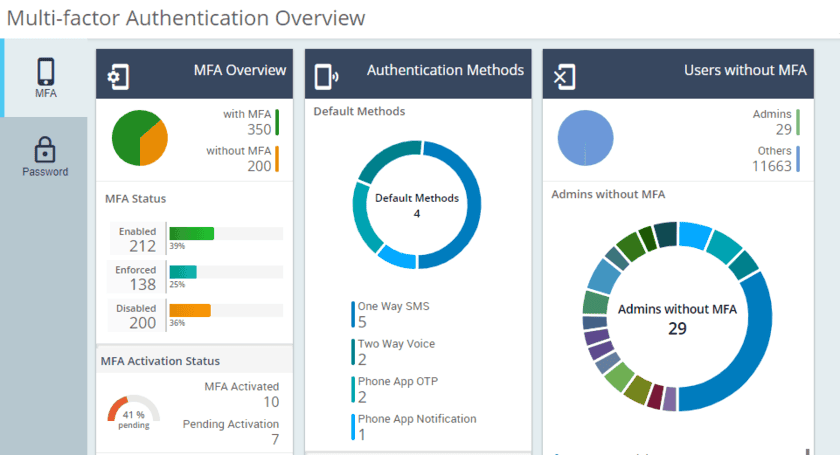This screenshot has width=840, height=455.
Task: Click the Users without MFA icon
Action: pos(564,76)
